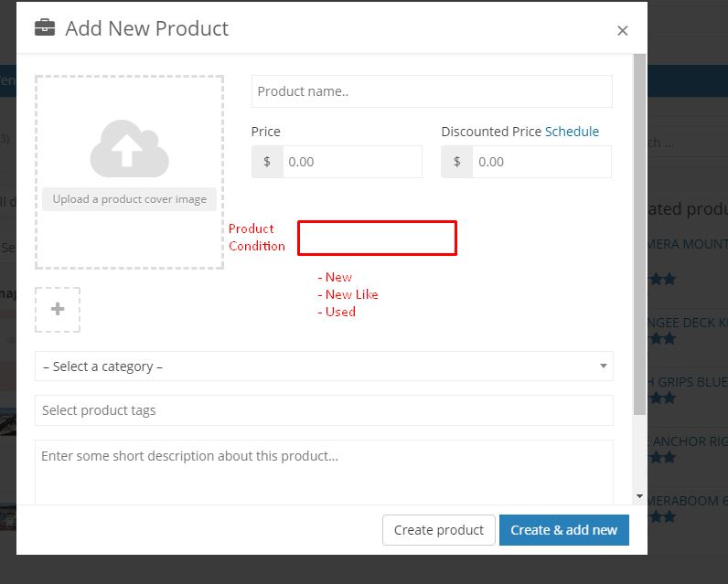Screen dimensions: 728x584
Task: Click the category dropdown arrow
Action: point(603,366)
